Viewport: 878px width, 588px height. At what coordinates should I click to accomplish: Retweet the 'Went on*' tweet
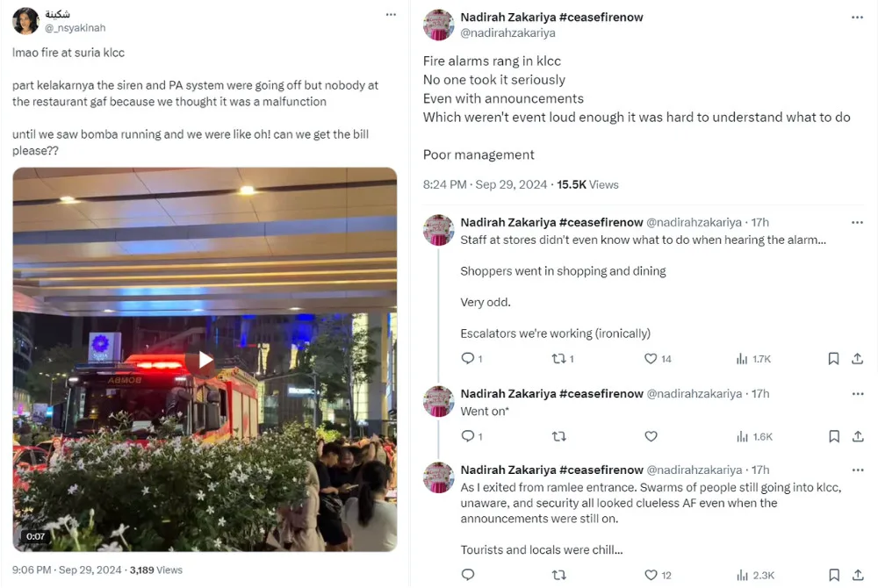558,436
